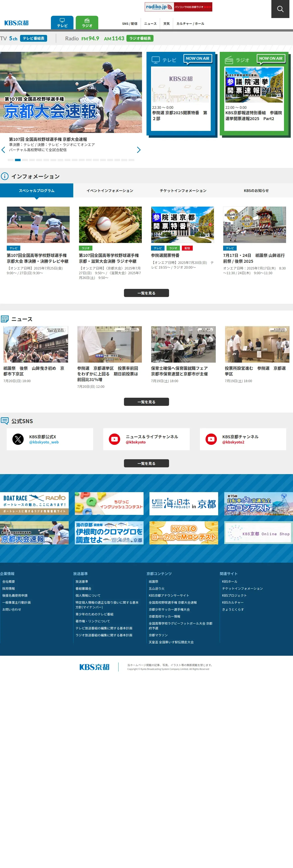The image size is (293, 868).
Task: Open the ちびっこイングリッシュコンテスト banner
Action: tap(109, 503)
